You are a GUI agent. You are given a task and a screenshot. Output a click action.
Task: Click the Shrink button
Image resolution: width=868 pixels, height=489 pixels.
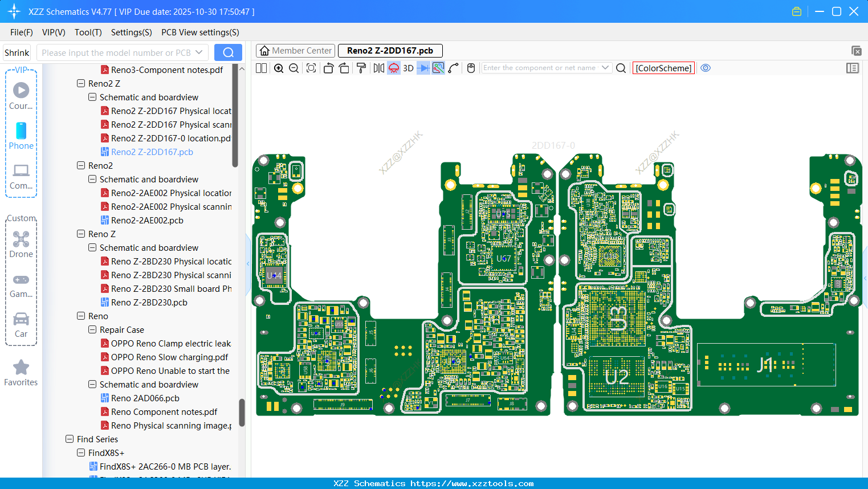[17, 52]
